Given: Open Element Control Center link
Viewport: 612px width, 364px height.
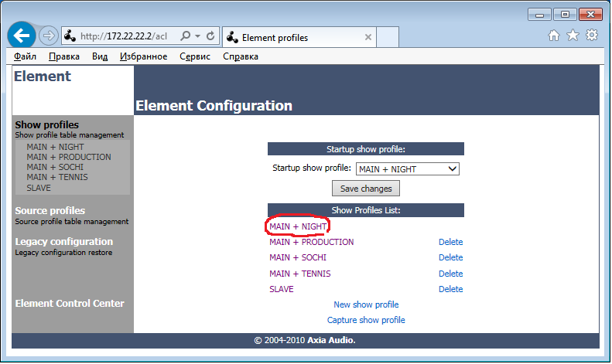Looking at the screenshot, I should coord(70,303).
